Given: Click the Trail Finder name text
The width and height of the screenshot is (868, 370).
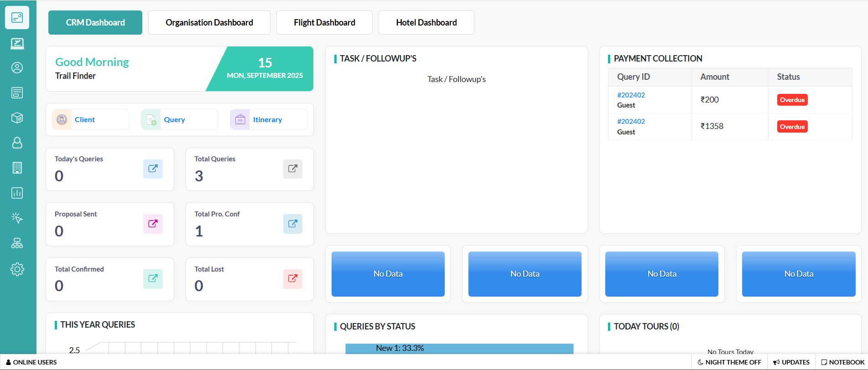Looking at the screenshot, I should [x=75, y=76].
